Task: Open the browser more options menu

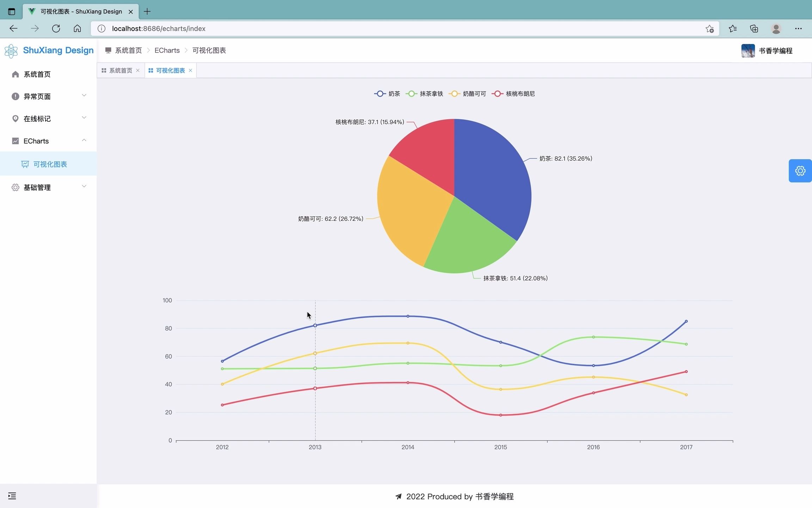Action: click(798, 29)
